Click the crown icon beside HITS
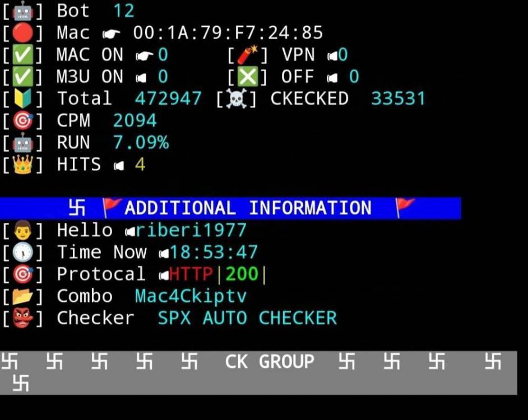528x420 pixels. (x=23, y=165)
